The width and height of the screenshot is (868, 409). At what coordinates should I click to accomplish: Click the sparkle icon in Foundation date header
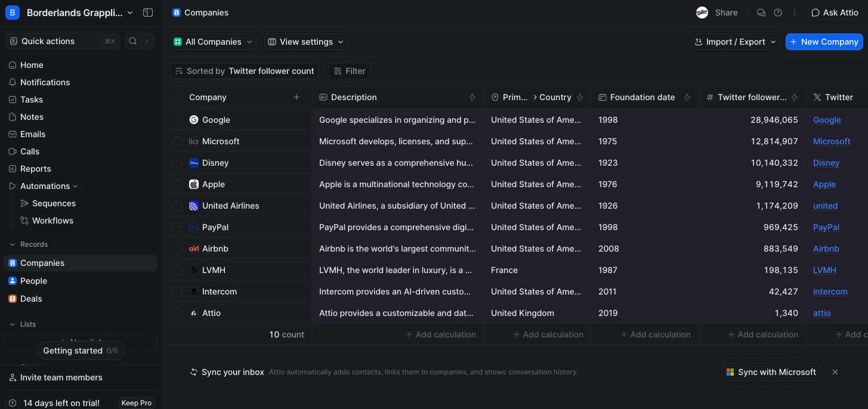(687, 97)
